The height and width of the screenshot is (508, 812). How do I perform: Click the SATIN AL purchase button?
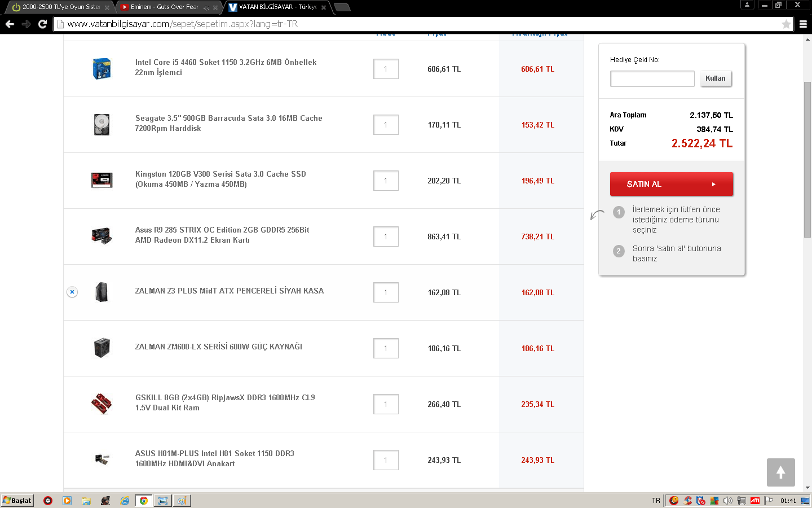click(x=672, y=184)
